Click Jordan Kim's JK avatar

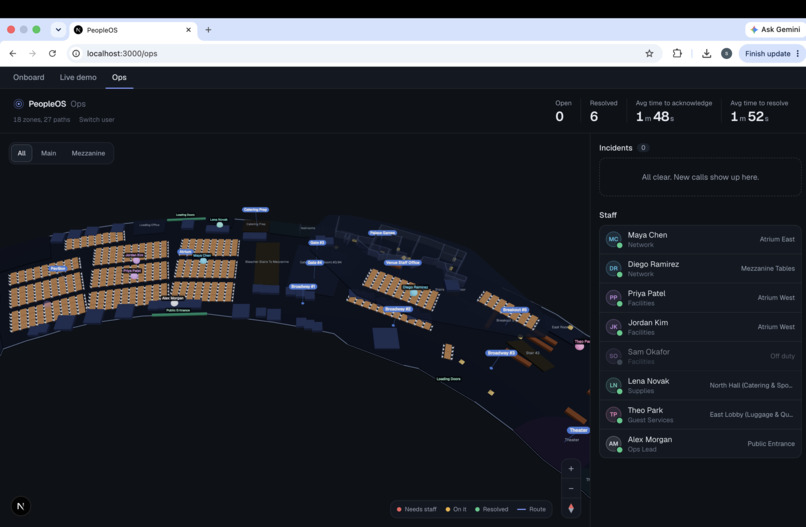613,327
